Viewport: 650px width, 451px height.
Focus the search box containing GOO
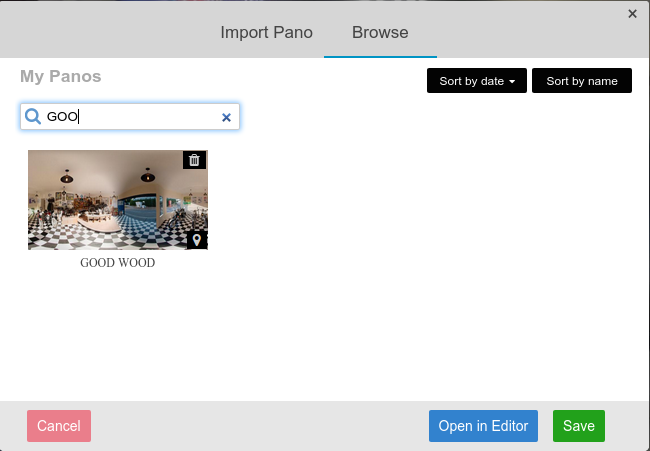click(130, 116)
